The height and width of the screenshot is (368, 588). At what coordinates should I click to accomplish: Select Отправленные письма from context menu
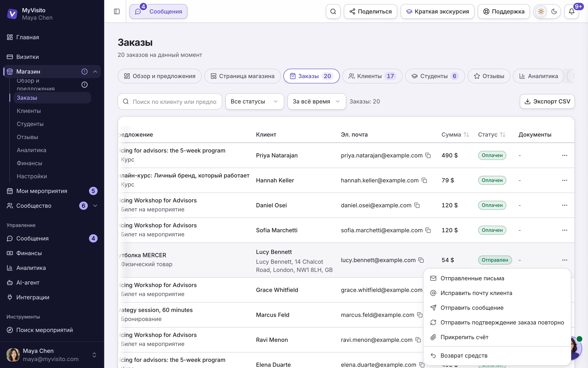click(497, 278)
